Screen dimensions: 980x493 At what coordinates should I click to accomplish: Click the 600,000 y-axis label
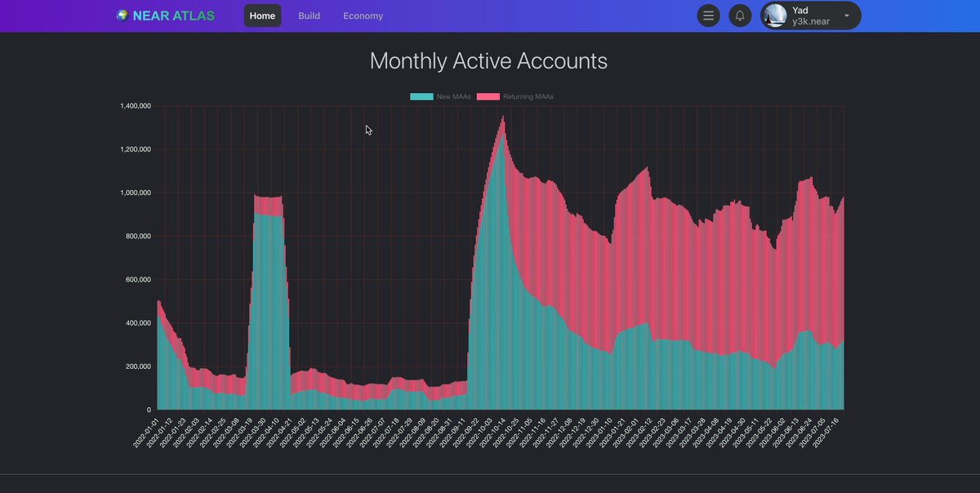[139, 279]
